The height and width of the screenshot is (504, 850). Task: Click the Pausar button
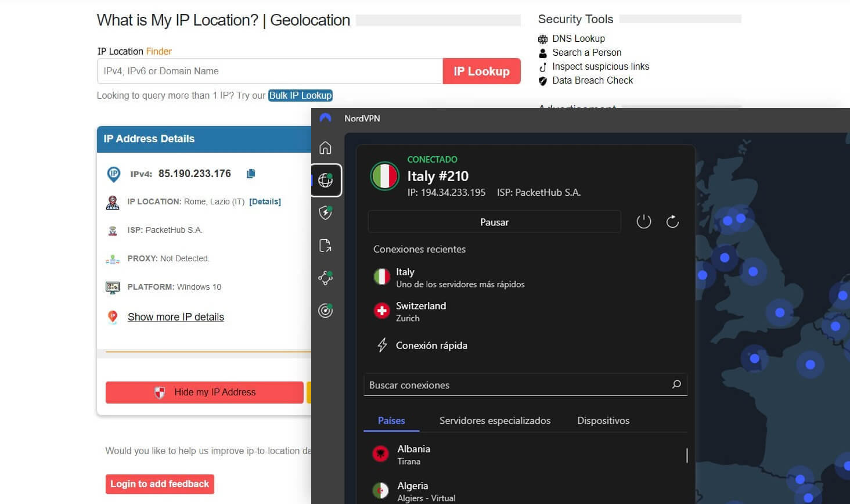click(494, 222)
